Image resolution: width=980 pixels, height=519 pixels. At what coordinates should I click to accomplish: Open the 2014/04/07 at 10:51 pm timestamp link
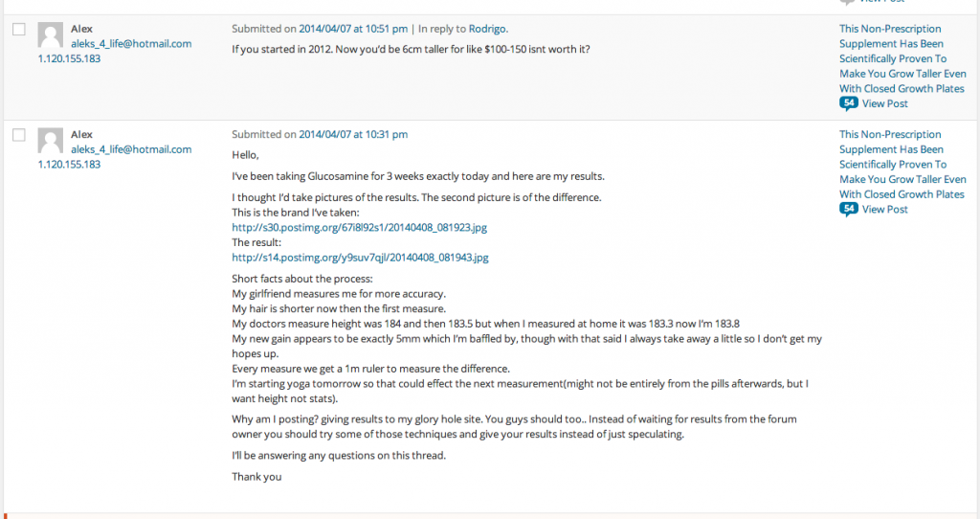tap(353, 29)
